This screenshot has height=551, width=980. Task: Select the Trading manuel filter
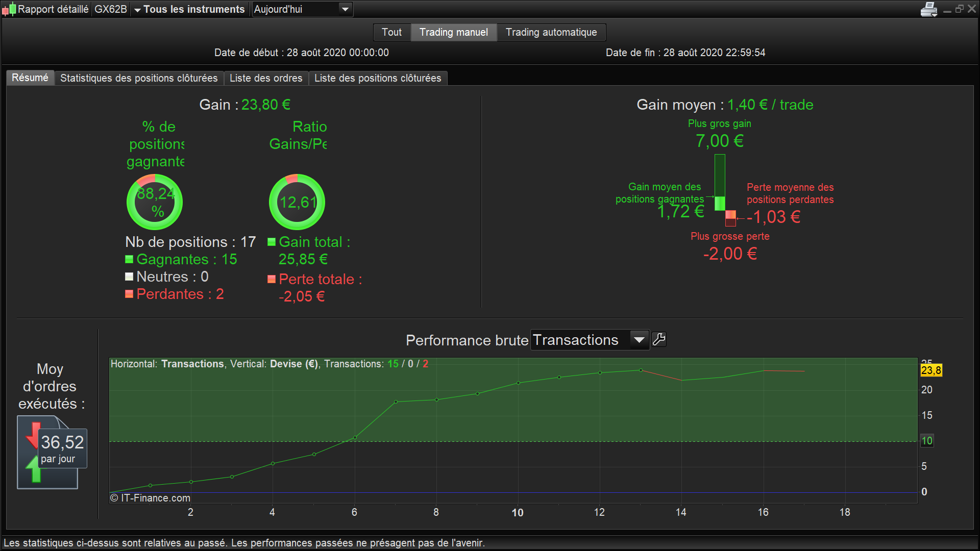pos(453,32)
